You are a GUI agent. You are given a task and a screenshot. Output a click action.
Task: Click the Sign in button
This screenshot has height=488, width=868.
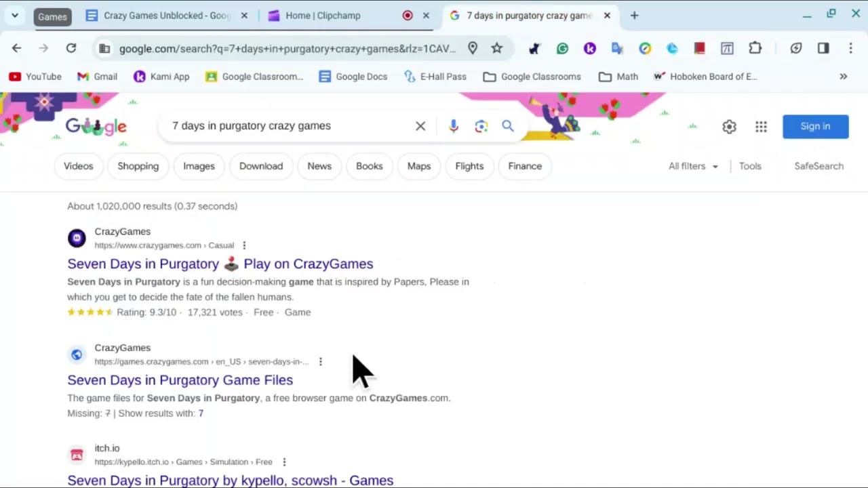coord(815,127)
